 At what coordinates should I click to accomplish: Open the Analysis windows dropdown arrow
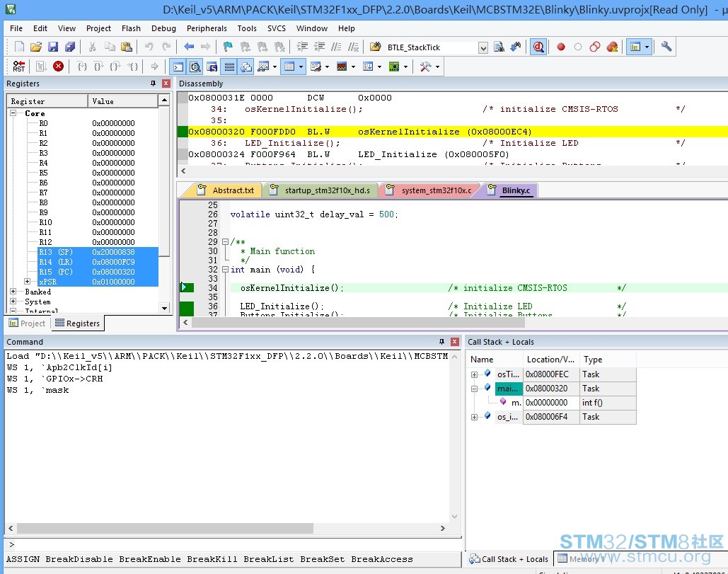tap(353, 67)
